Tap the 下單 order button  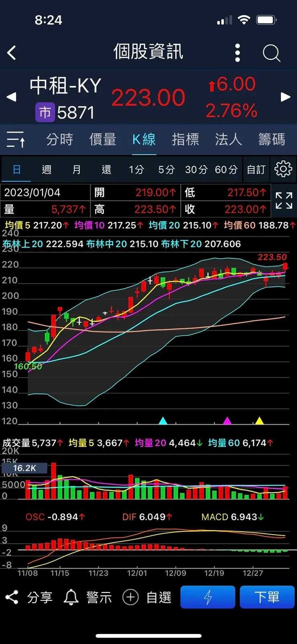pyautogui.click(x=267, y=597)
